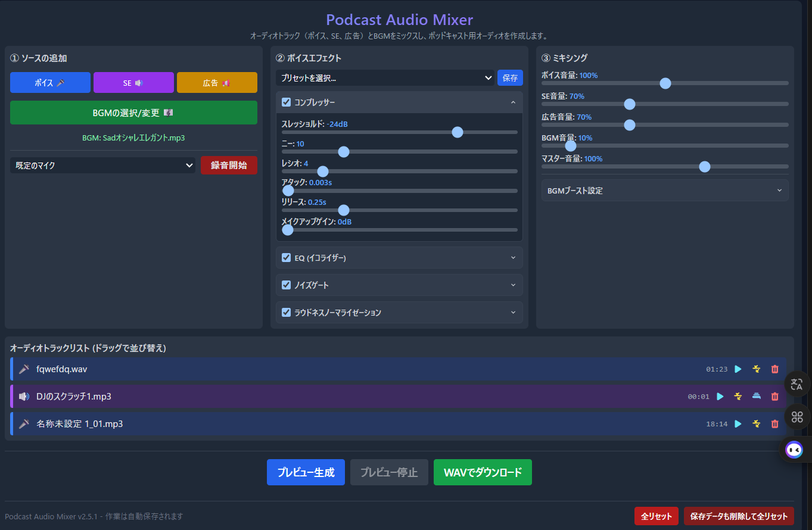The image size is (812, 530).
Task: Open the floating assistant face icon
Action: [x=795, y=450]
